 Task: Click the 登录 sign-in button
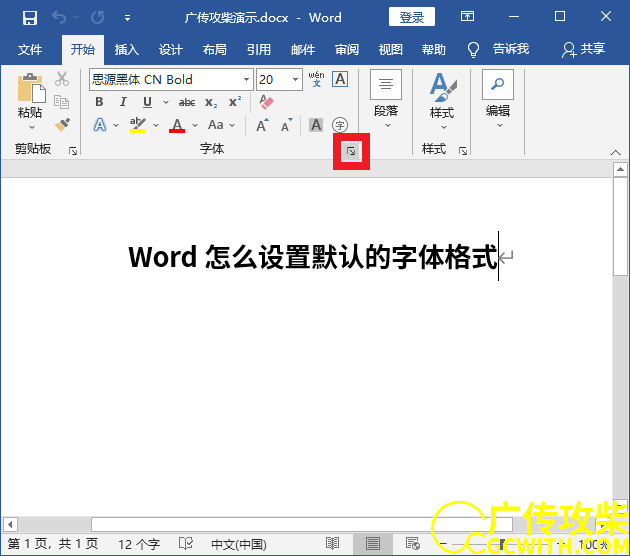click(411, 17)
